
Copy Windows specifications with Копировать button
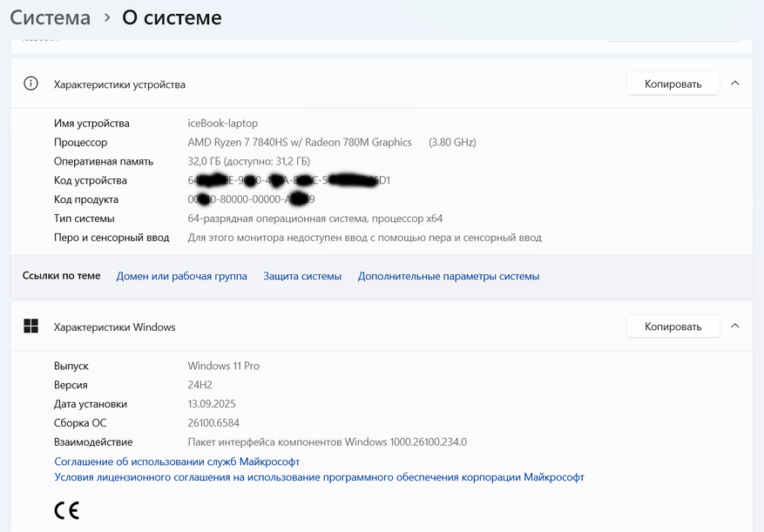673,327
